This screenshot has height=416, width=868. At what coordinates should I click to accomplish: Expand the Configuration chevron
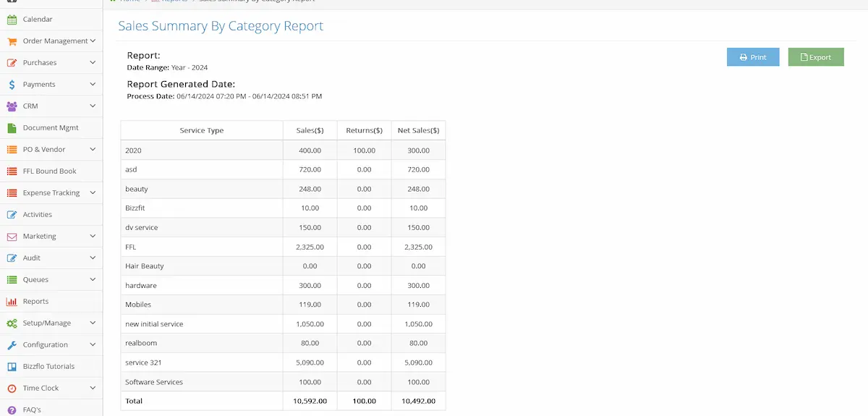tap(93, 345)
